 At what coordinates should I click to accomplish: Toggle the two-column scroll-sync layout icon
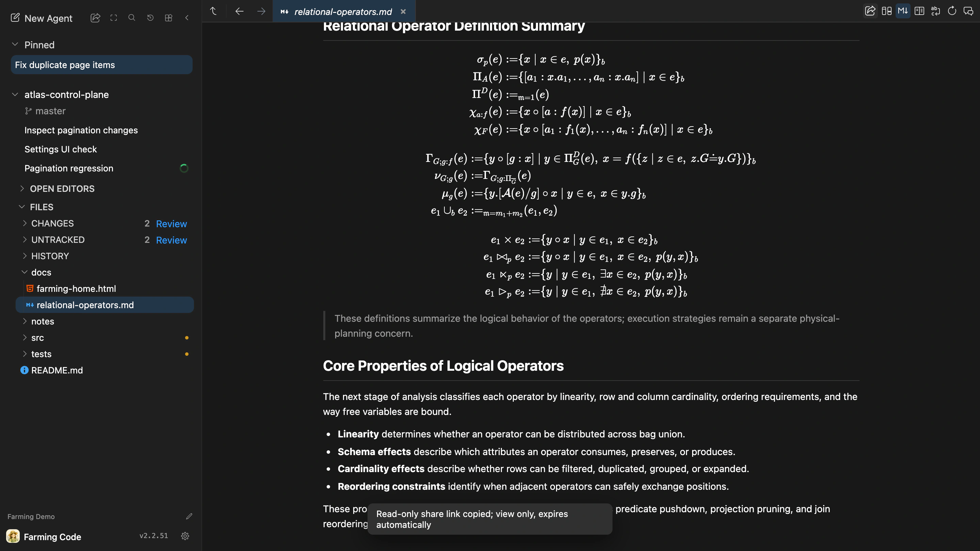pyautogui.click(x=887, y=11)
